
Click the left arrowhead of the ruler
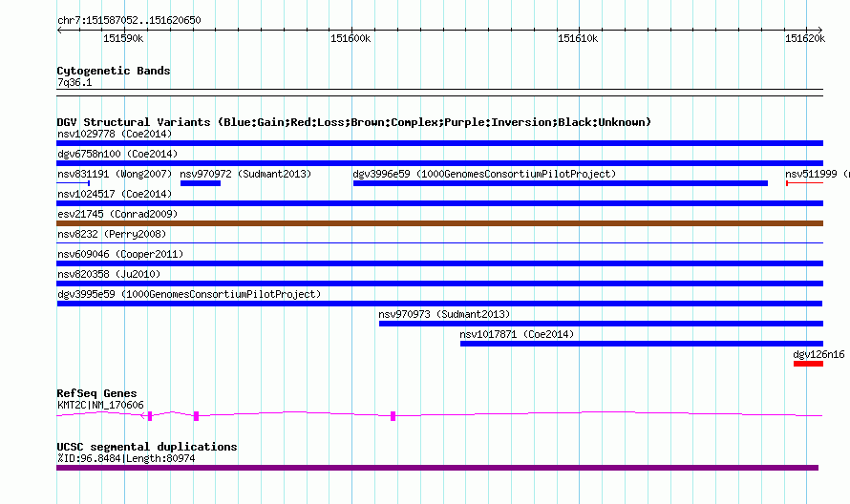pos(59,30)
